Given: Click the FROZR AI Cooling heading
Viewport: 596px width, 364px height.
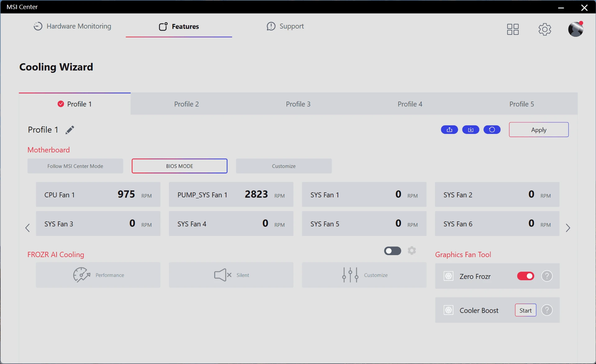Looking at the screenshot, I should click(x=56, y=254).
